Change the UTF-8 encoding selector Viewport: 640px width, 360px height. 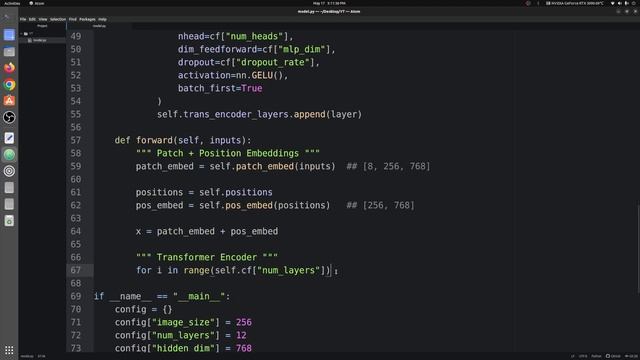pos(583,356)
